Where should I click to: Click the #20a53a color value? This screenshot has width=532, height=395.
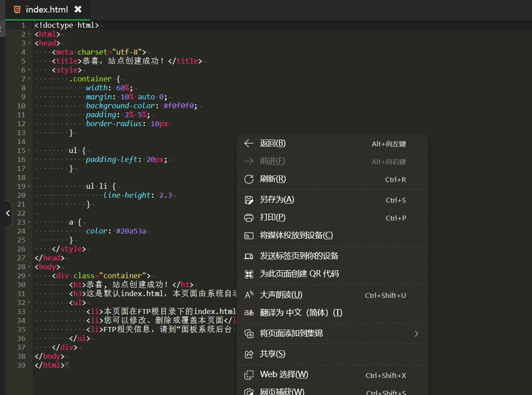(131, 231)
